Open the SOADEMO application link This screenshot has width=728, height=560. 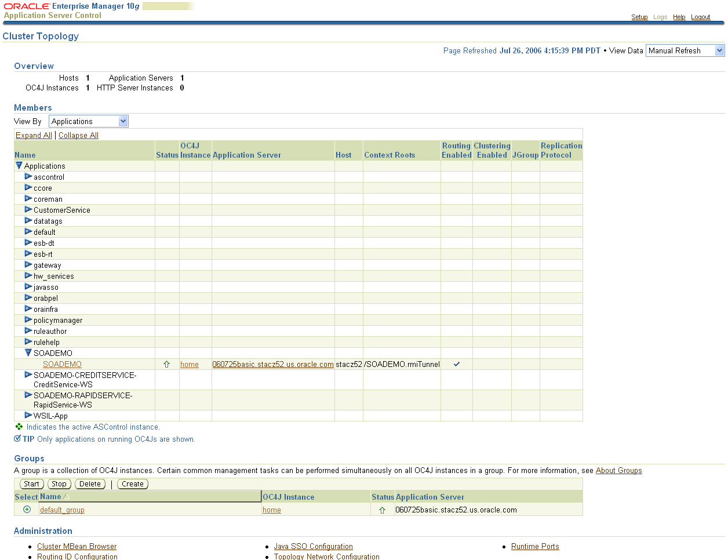point(62,364)
